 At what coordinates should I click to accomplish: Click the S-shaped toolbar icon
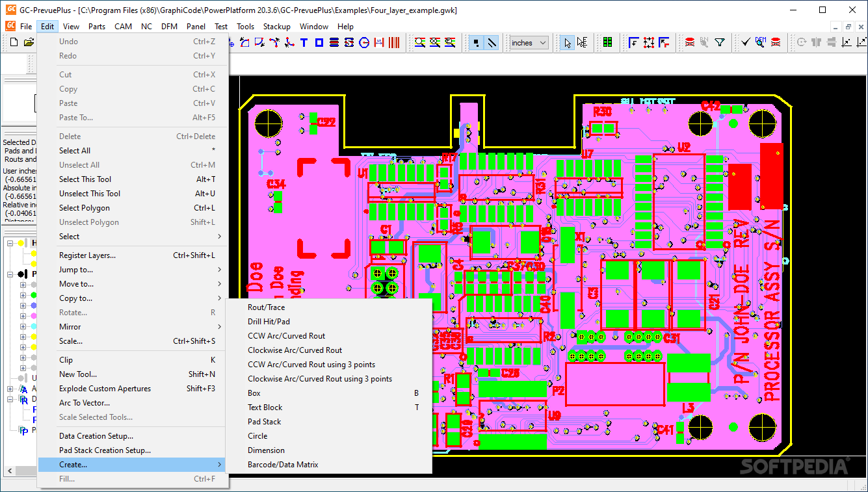click(x=349, y=42)
